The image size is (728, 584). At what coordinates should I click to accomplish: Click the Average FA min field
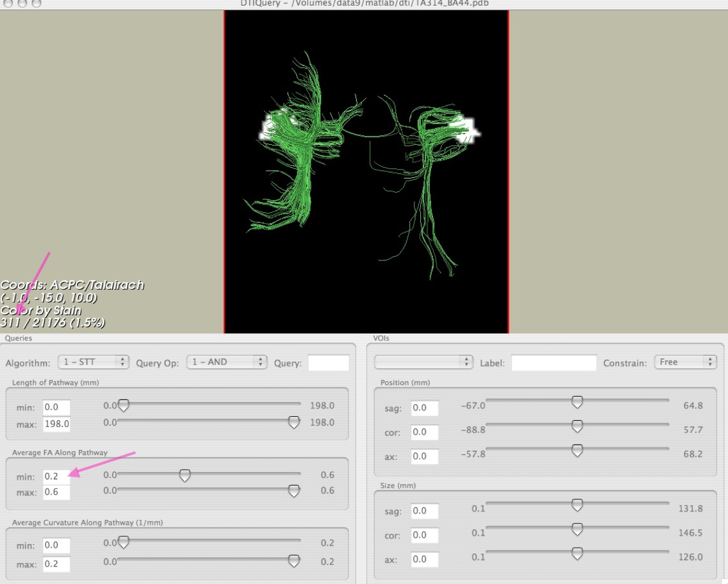[x=57, y=476]
